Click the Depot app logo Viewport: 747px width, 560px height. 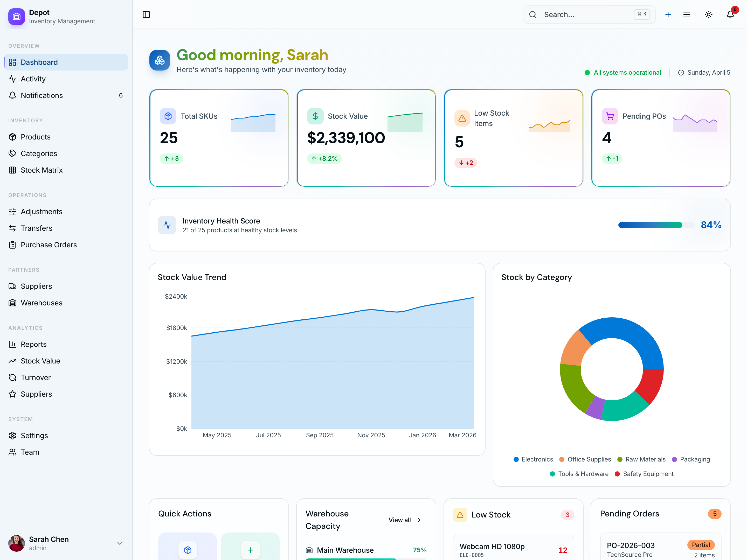pyautogui.click(x=16, y=16)
